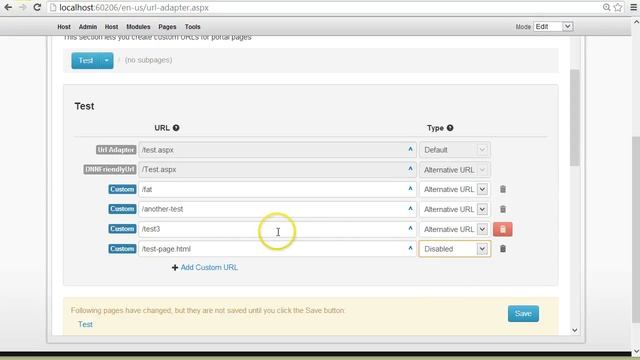The height and width of the screenshot is (360, 640).
Task: Open the Modules menu
Action: (x=138, y=27)
